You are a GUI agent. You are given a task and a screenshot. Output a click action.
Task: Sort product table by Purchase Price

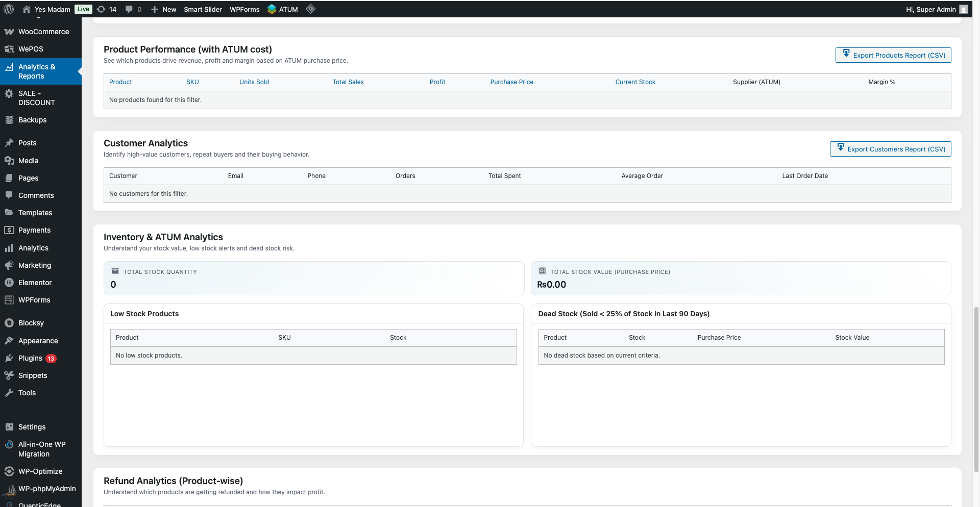point(511,82)
